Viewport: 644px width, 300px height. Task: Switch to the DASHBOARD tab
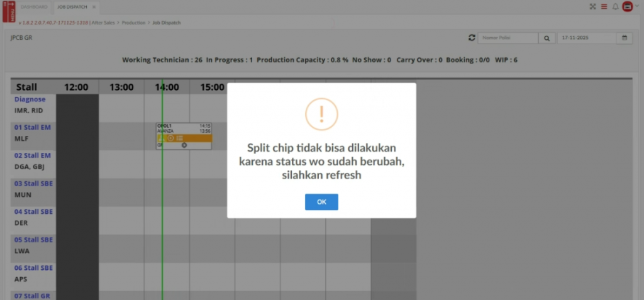[x=34, y=7]
